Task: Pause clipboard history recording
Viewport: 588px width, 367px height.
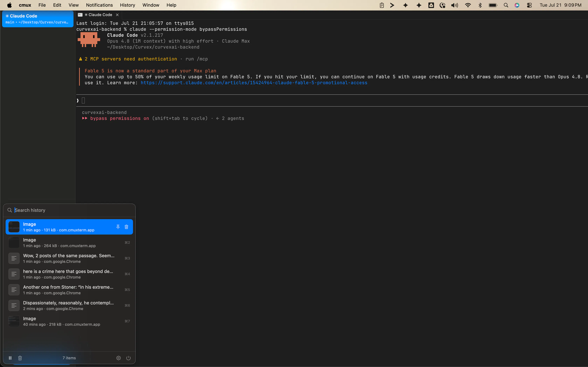Action: tap(10, 358)
